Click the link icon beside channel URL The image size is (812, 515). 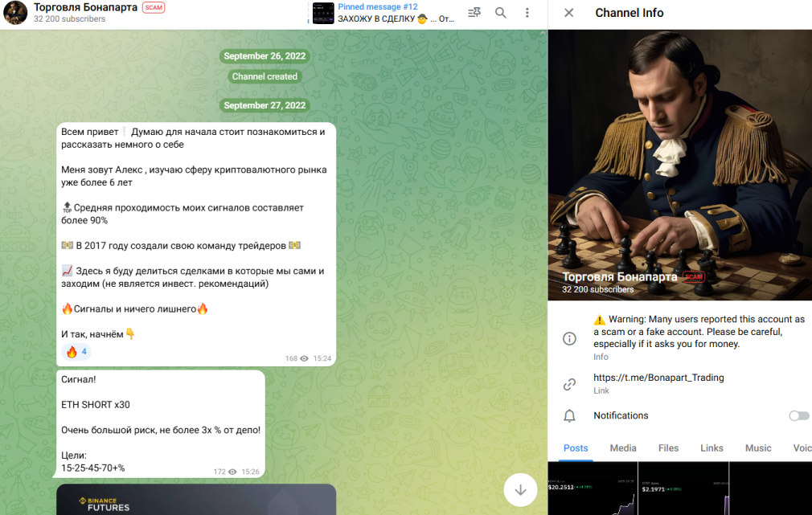(x=569, y=384)
